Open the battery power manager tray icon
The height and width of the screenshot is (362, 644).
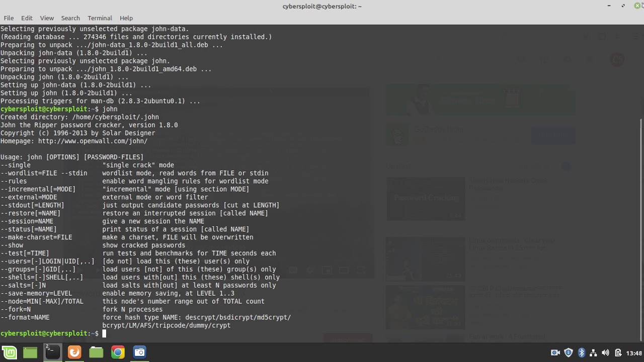coord(618,353)
